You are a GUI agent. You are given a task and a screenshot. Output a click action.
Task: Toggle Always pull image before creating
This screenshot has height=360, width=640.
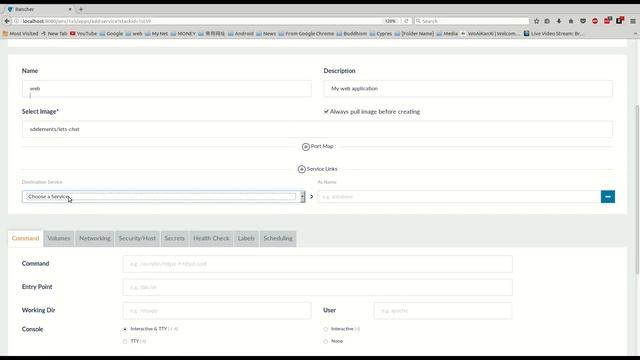click(x=326, y=111)
